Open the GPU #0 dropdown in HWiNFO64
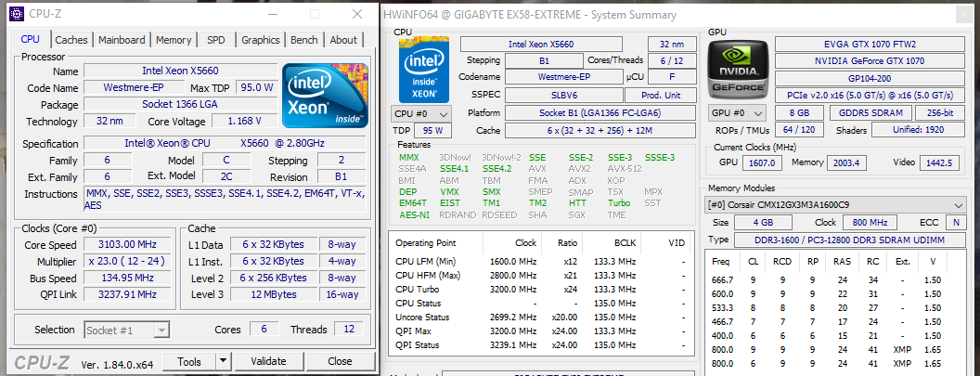 (738, 114)
